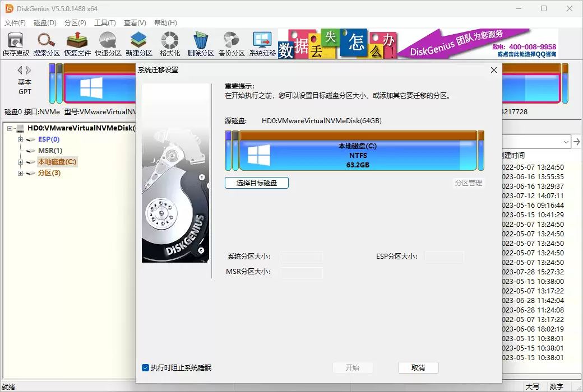Click the MSR分区大小 input field
Viewport: 583px width, 392px height.
click(300, 272)
